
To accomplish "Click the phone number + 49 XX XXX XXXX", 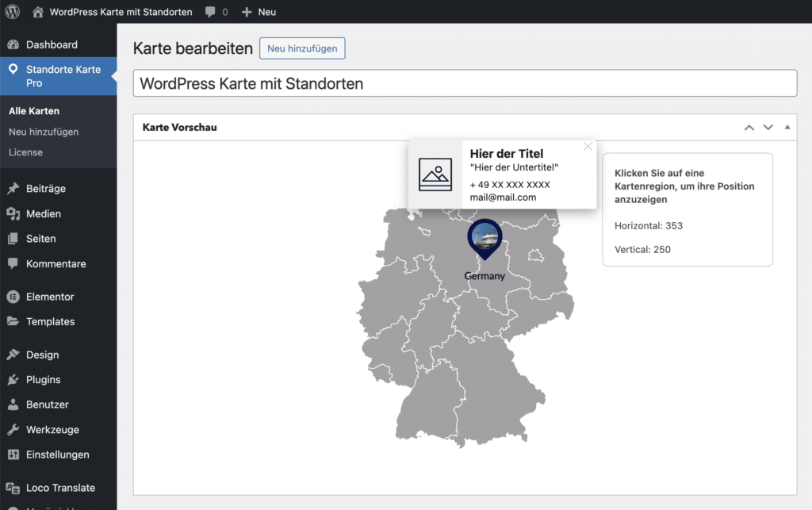I will click(x=510, y=185).
